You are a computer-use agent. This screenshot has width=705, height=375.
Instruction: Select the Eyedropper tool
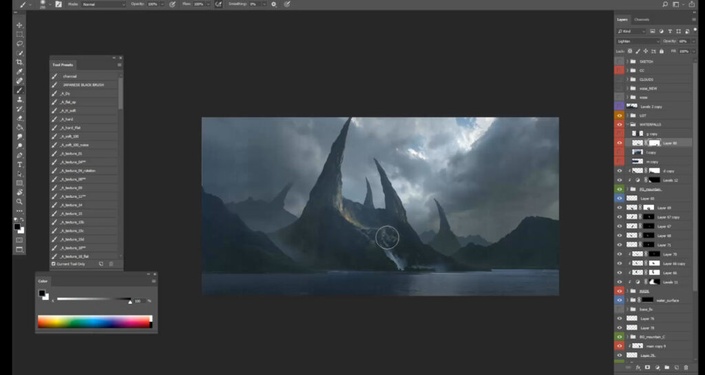tap(19, 71)
